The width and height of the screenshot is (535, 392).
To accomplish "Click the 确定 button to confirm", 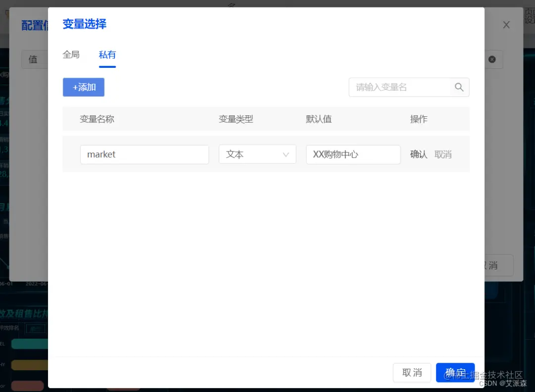I will pos(455,372).
